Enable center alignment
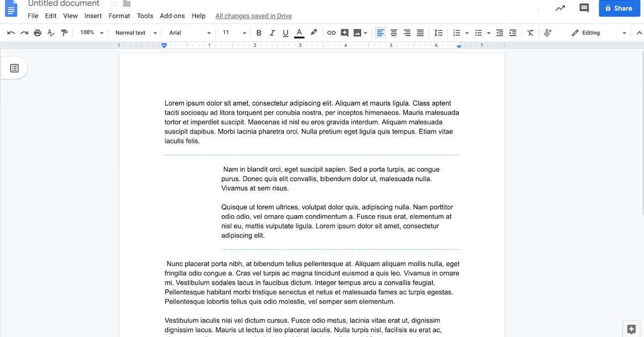The width and height of the screenshot is (644, 337). [x=393, y=33]
